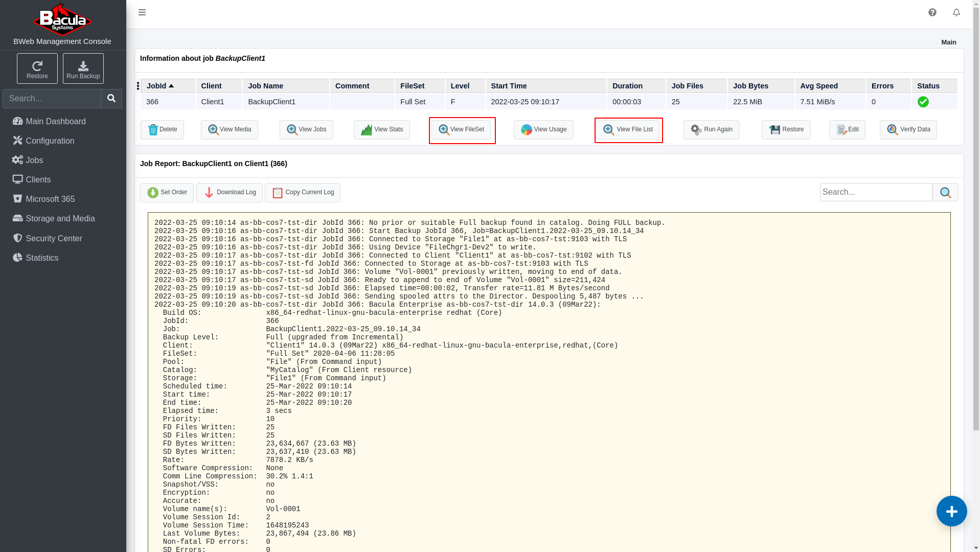Select job ID cell 366
980x552 pixels.
click(x=168, y=102)
